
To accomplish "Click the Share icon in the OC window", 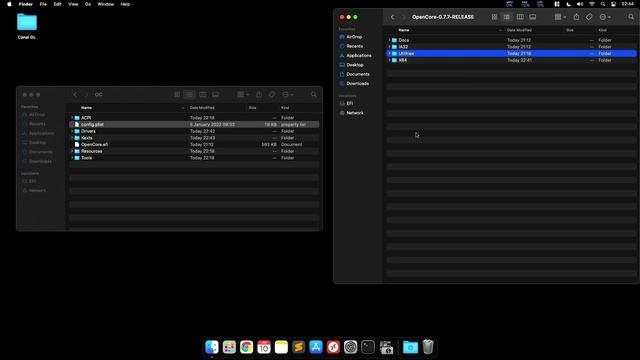I will click(x=259, y=95).
